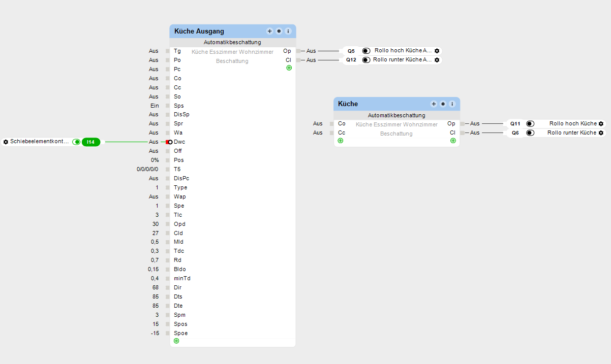Expand more outputs on Küche block
Screen dimensions: 611x364
[x=453, y=141]
